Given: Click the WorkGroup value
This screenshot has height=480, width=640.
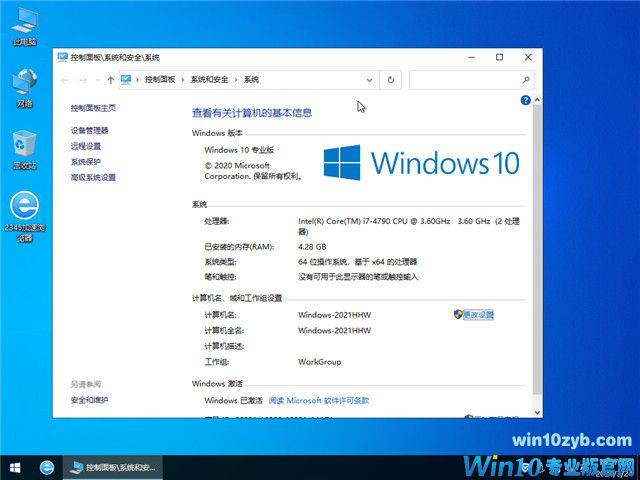Looking at the screenshot, I should (320, 362).
